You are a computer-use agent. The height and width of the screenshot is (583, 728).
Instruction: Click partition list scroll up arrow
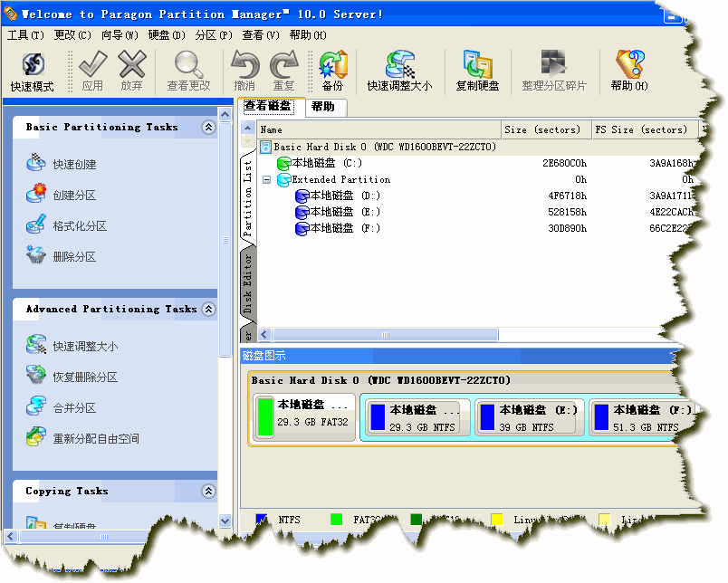click(x=247, y=129)
